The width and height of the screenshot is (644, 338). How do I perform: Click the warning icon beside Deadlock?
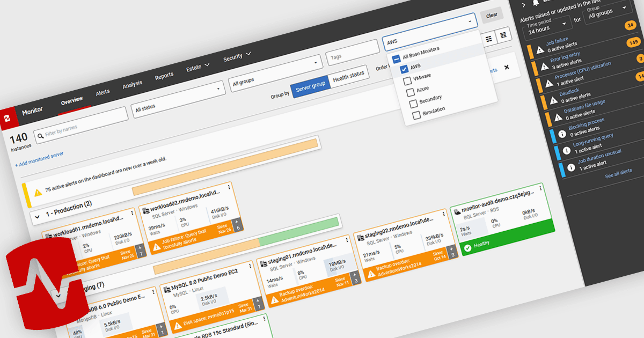point(554,100)
